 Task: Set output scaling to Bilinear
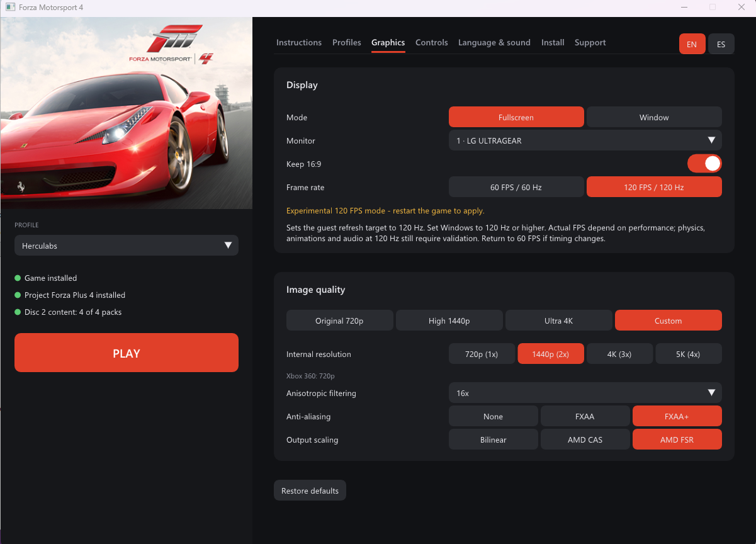coord(494,439)
